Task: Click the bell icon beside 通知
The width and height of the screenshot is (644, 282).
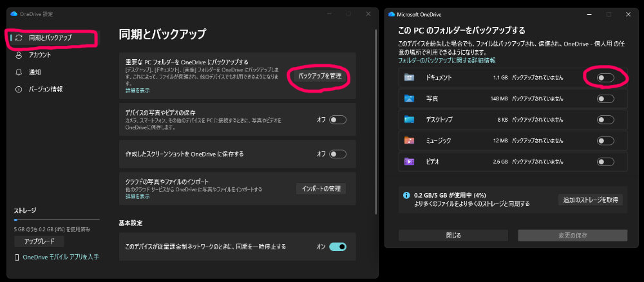Action: (19, 72)
